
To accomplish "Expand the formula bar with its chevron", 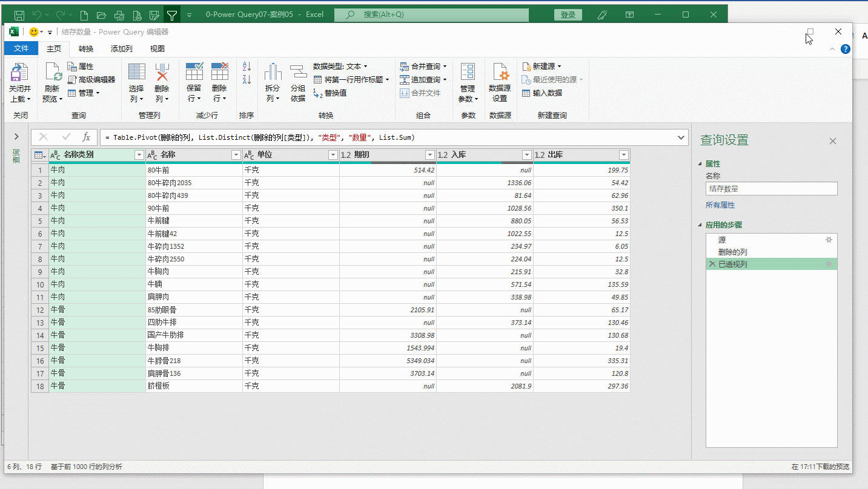I will point(681,138).
